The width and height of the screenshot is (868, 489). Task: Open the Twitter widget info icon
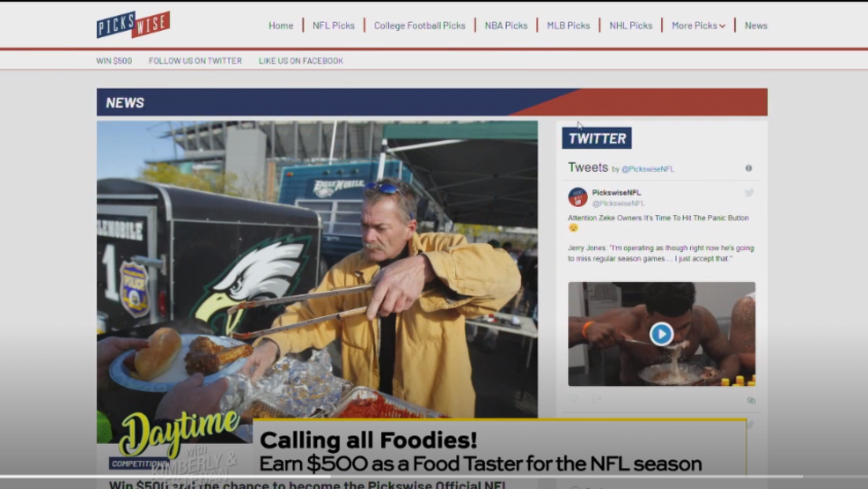pyautogui.click(x=748, y=168)
